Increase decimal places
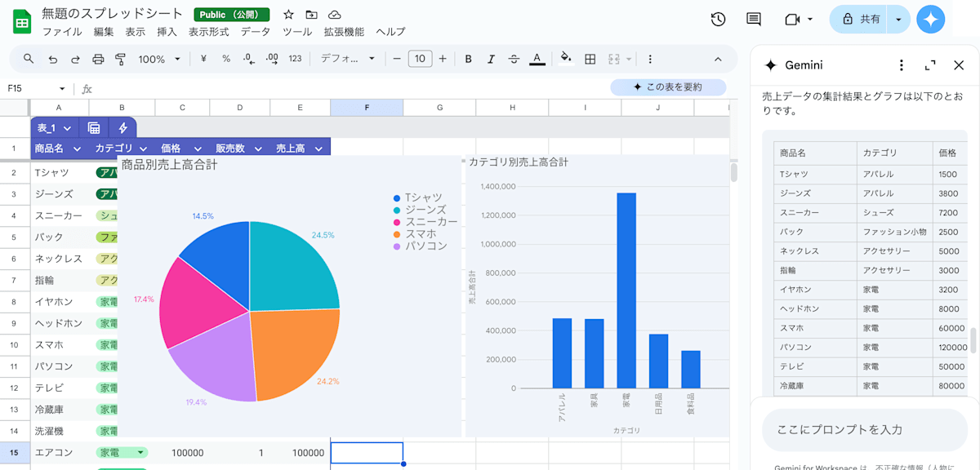 pyautogui.click(x=272, y=59)
